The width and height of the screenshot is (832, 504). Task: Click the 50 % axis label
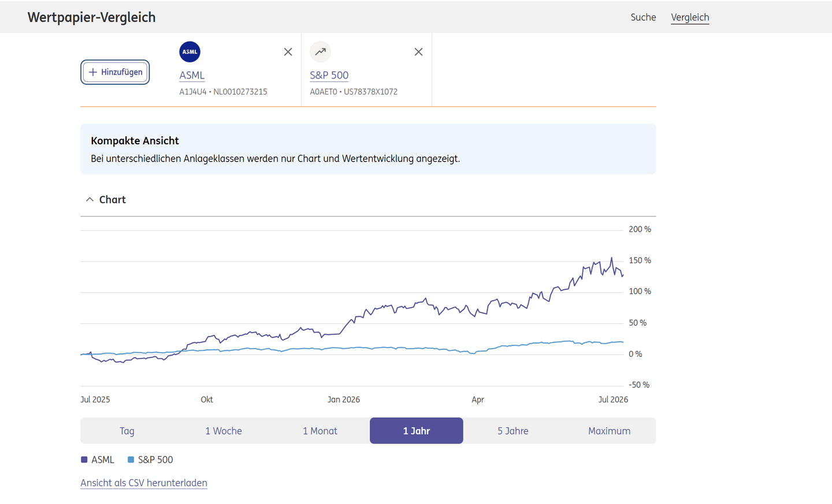(x=637, y=323)
